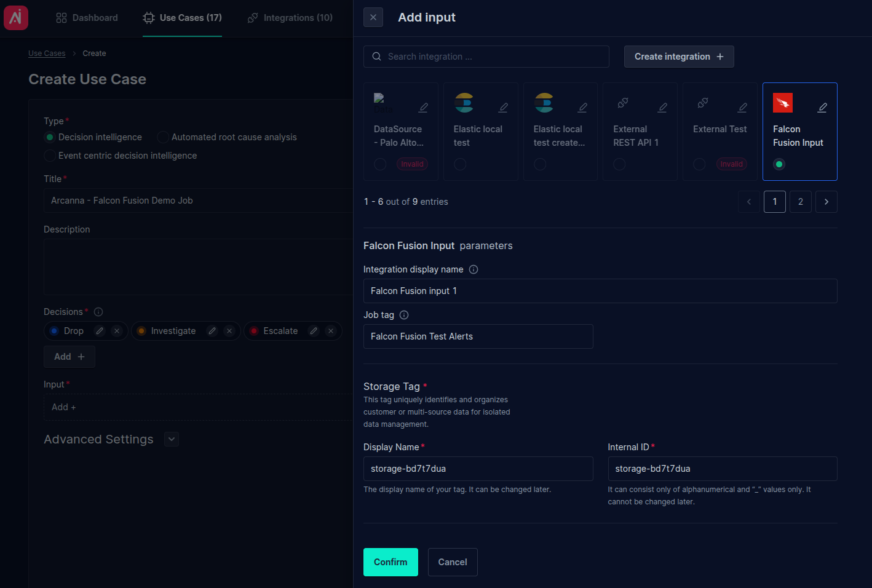The image size is (872, 588).
Task: Click the Integration display name field
Action: (x=600, y=291)
